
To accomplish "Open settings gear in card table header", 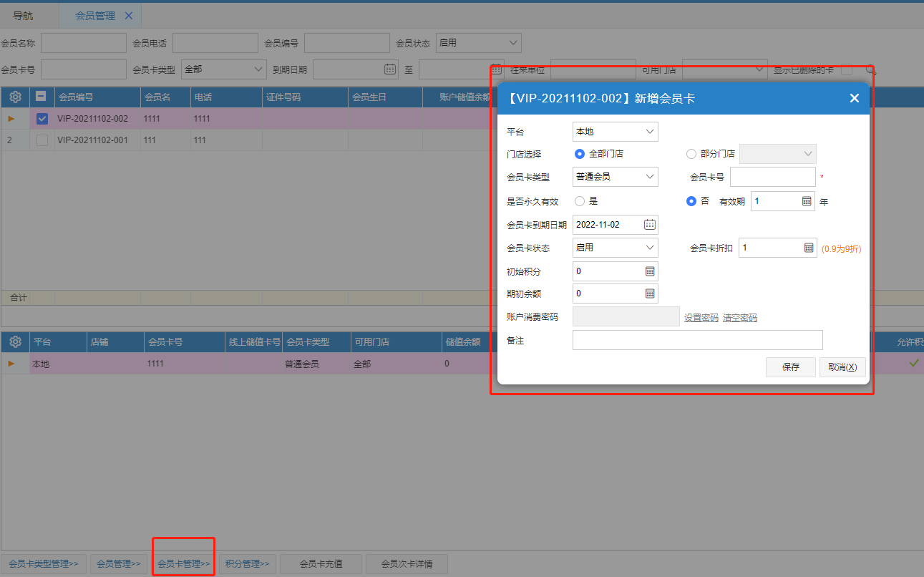I will (15, 342).
